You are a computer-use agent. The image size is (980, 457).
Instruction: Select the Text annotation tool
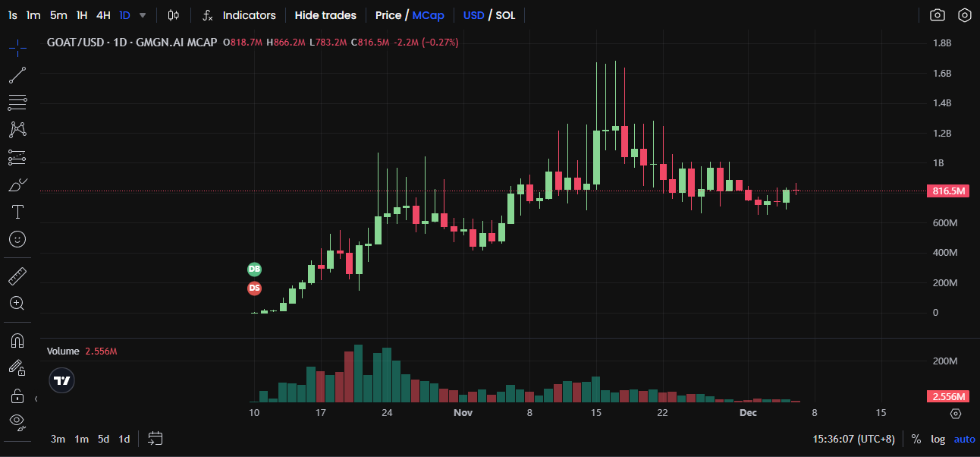pyautogui.click(x=17, y=211)
